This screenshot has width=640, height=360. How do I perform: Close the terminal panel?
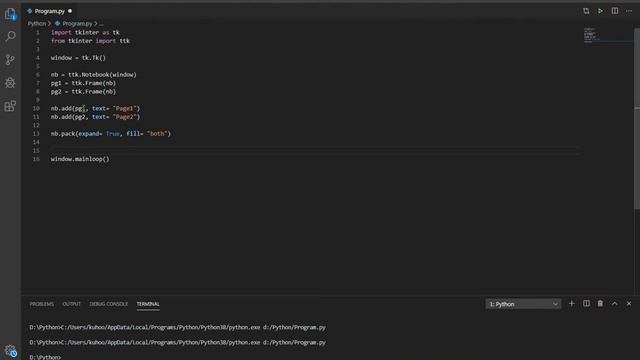[629, 304]
